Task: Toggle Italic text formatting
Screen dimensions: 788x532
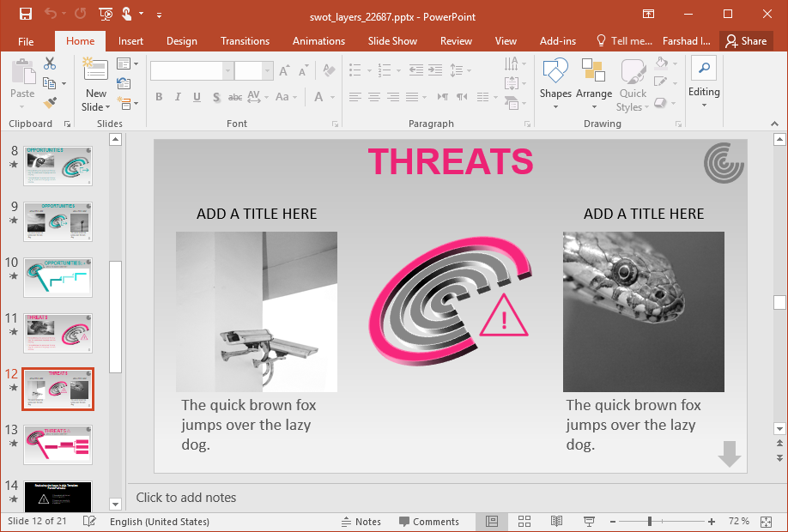Action: point(178,97)
